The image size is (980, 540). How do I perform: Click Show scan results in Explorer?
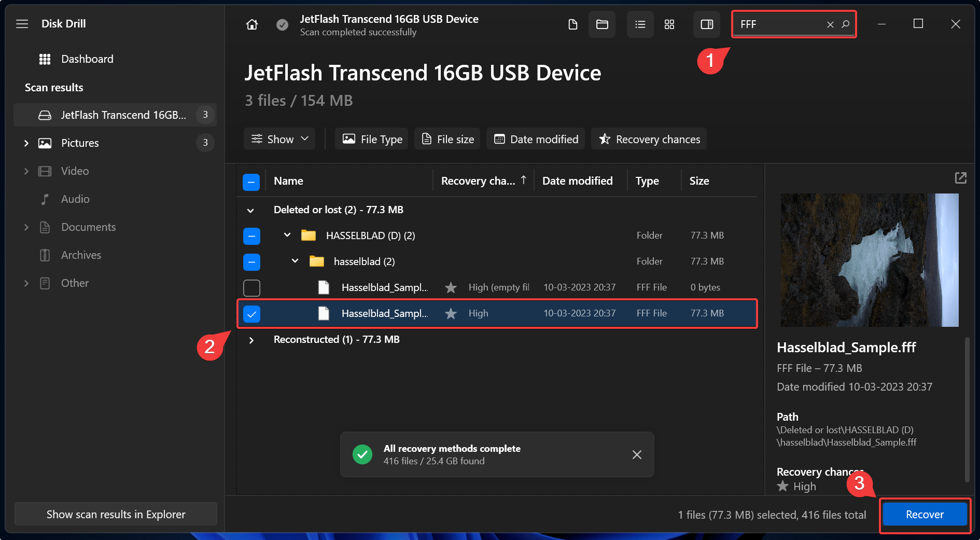116,514
